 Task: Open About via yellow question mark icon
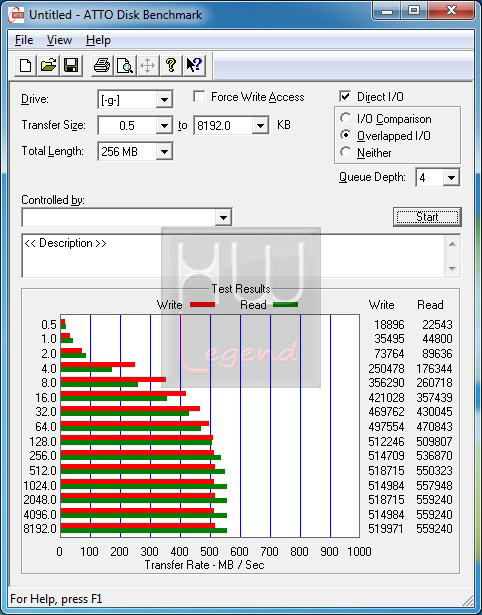171,65
